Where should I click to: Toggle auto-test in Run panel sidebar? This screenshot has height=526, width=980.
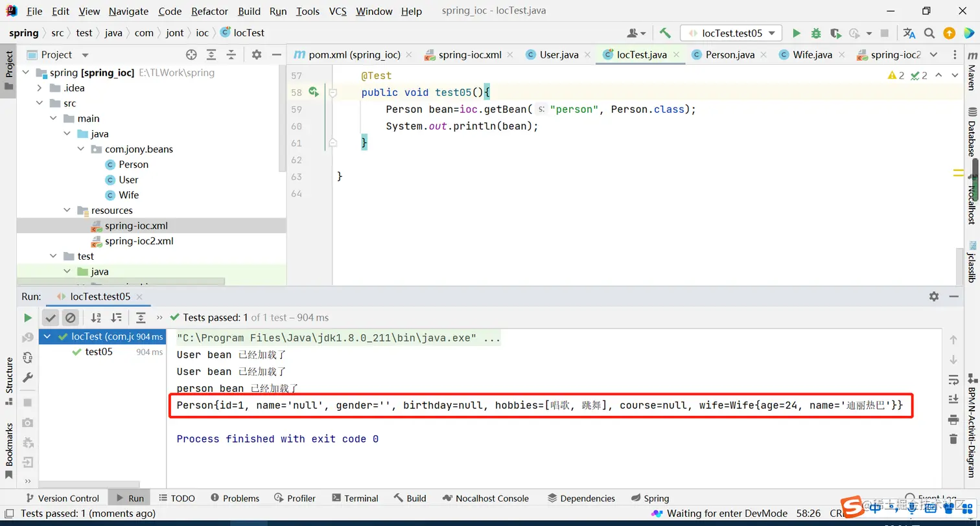(28, 358)
